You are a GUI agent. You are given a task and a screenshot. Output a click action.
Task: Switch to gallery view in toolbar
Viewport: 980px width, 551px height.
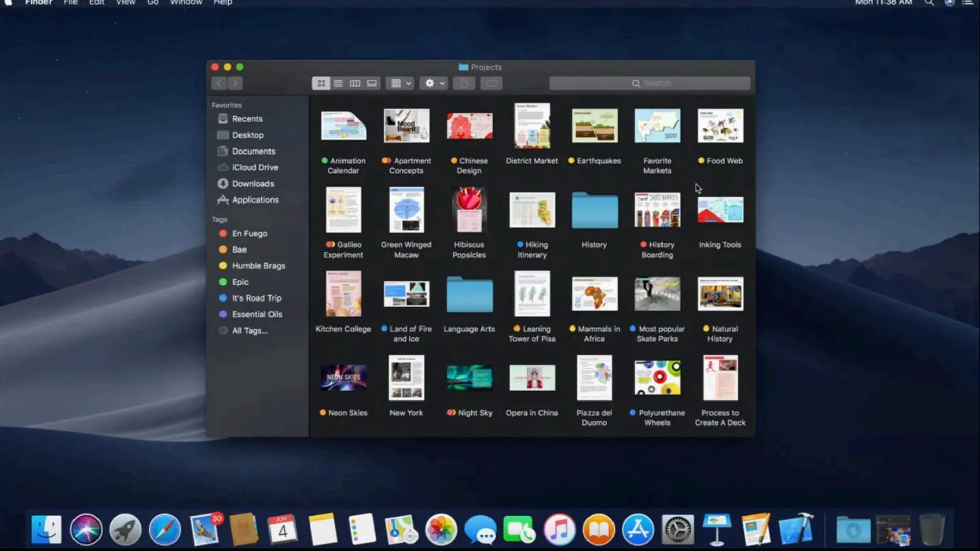coord(372,83)
